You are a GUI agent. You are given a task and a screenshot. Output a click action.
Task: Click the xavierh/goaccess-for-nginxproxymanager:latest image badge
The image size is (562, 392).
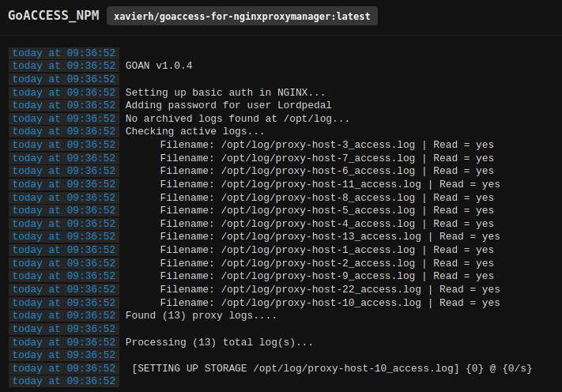242,17
